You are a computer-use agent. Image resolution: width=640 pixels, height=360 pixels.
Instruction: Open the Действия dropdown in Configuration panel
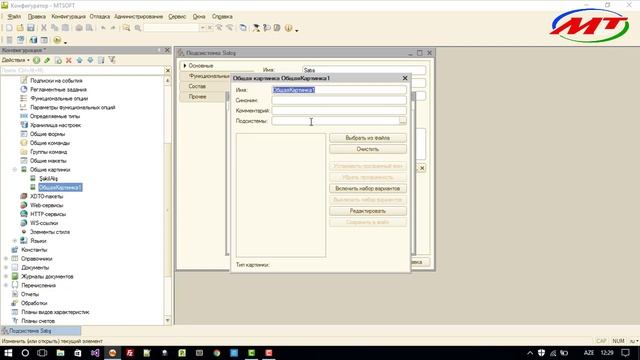(16, 60)
